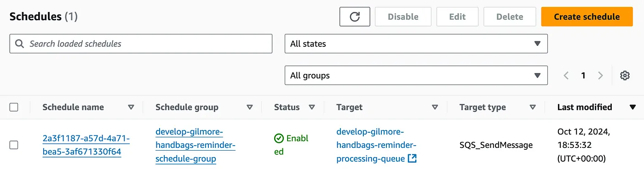The image size is (644, 169).
Task: Open the All groups dropdown
Action: [x=416, y=75]
